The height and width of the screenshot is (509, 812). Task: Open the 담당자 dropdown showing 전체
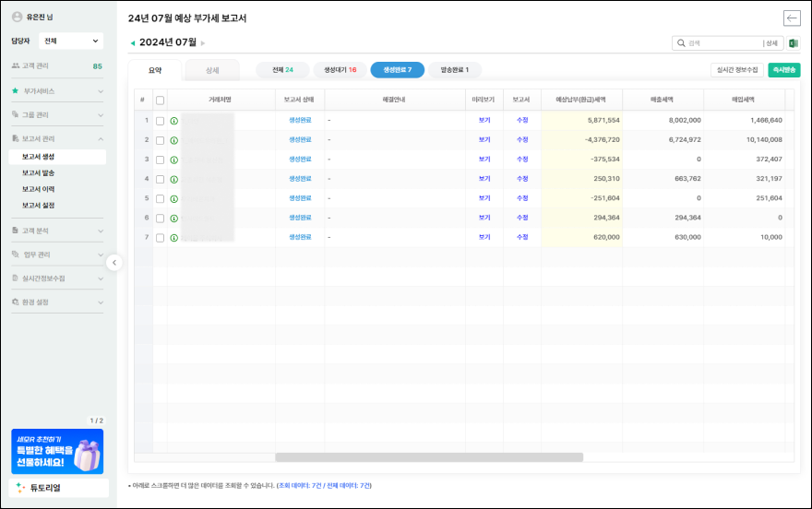(x=71, y=41)
